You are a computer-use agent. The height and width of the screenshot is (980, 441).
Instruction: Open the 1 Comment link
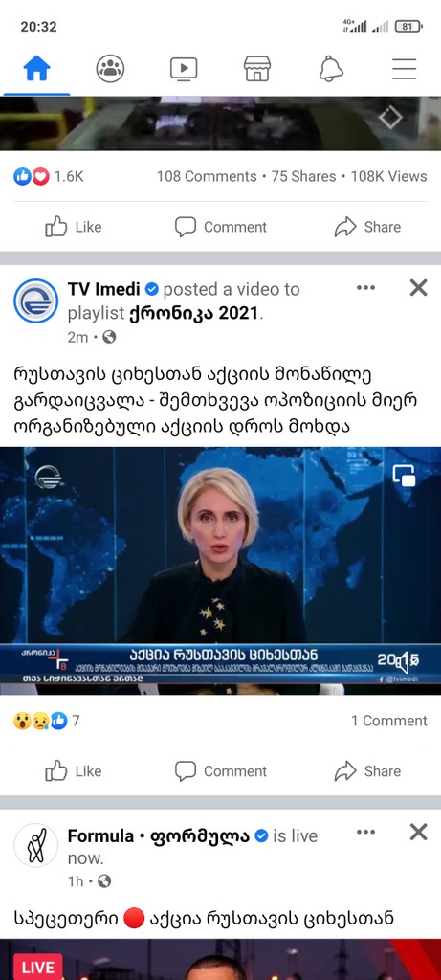[x=388, y=721]
